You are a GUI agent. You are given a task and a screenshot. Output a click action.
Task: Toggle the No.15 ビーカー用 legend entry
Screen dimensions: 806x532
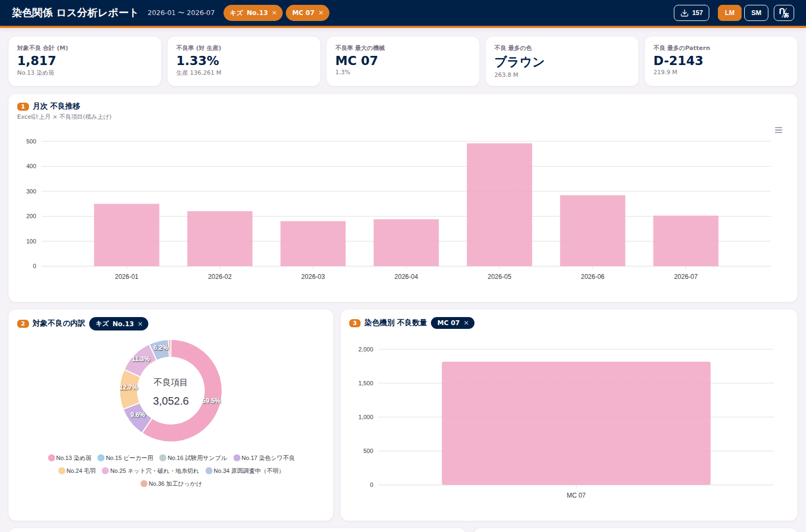coord(125,458)
